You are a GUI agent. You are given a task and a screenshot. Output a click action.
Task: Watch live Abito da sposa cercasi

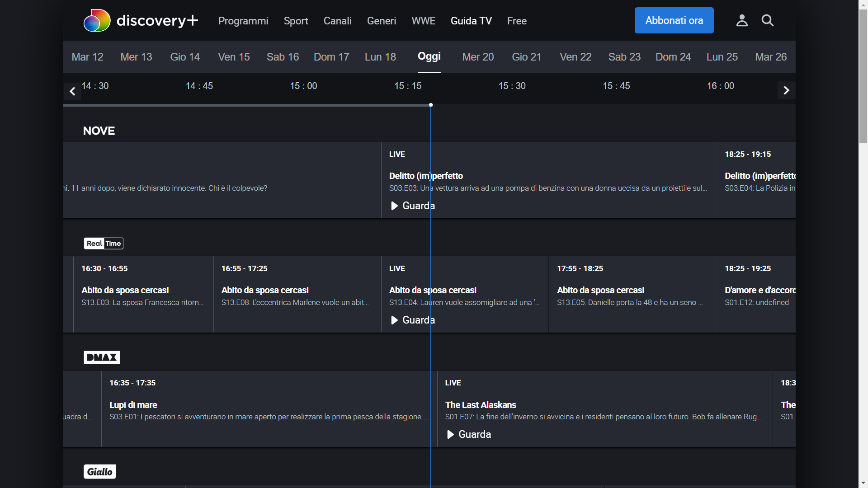[x=412, y=320]
